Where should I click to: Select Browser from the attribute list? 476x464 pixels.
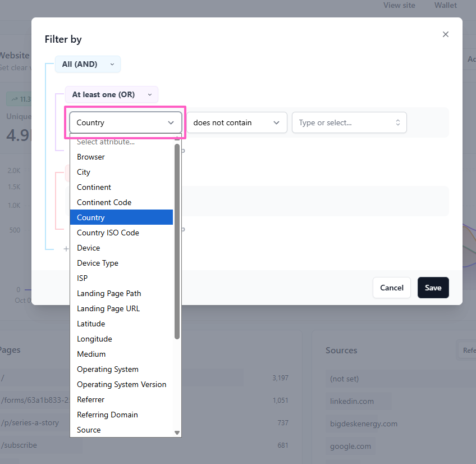[91, 157]
